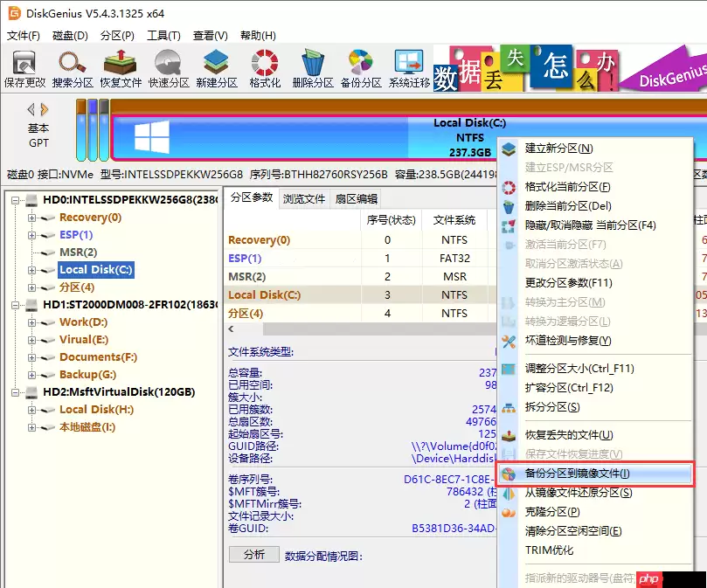Image resolution: width=707 pixels, height=588 pixels.
Task: Click the tools icon beside 坏道检测与修复(Y)
Action: pyautogui.click(x=509, y=342)
